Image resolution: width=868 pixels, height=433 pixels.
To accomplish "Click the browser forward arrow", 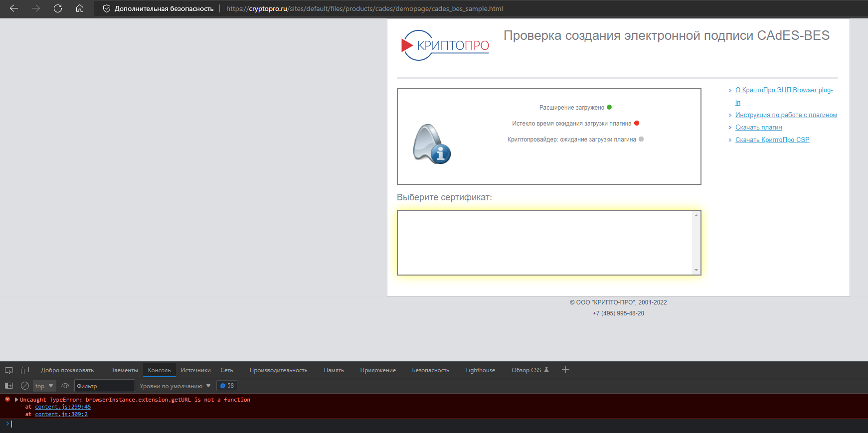I will click(36, 8).
